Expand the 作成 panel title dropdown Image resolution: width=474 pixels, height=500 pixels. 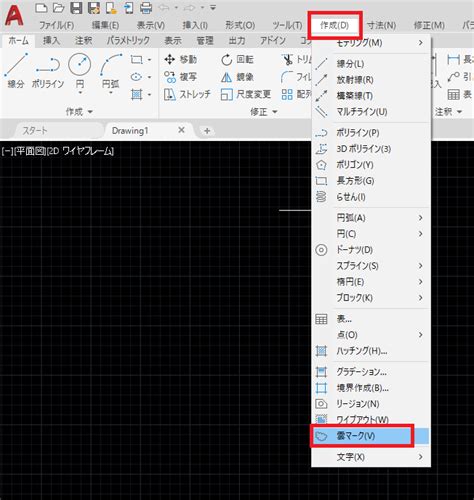pyautogui.click(x=79, y=112)
